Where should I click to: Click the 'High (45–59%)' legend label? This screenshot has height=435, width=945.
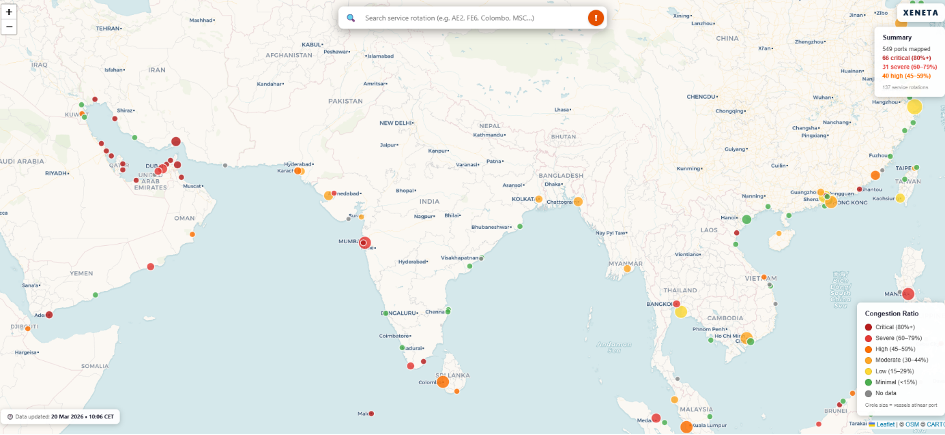(x=894, y=349)
